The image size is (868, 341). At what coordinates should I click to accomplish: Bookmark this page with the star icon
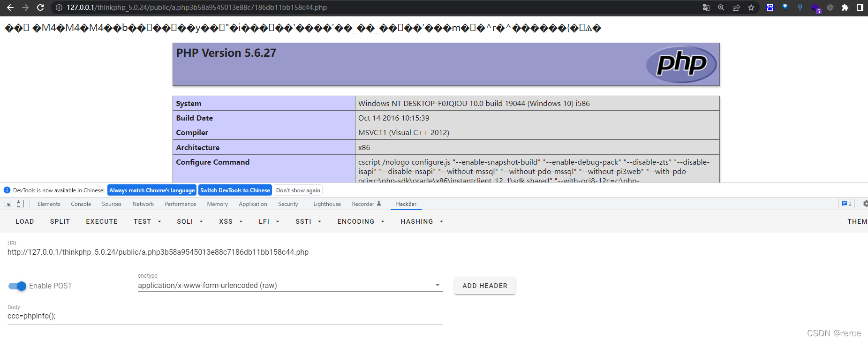coord(751,8)
